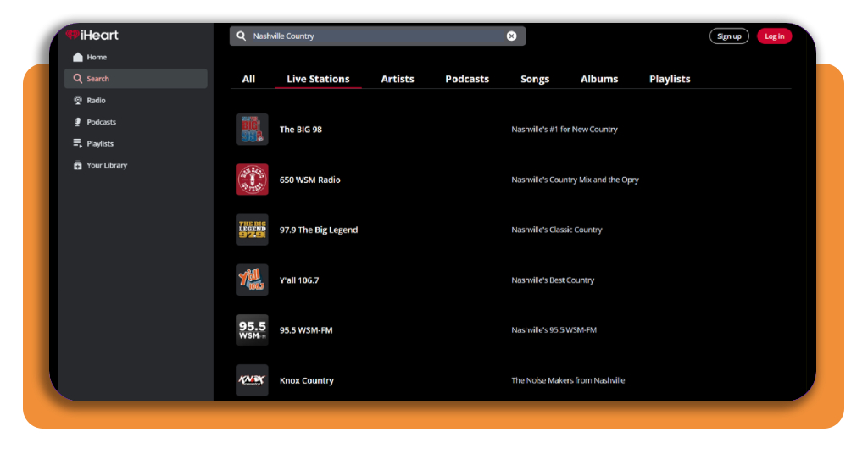Screen dimensions: 868x454
Task: Click the Radio antenna icon
Action: (x=77, y=100)
